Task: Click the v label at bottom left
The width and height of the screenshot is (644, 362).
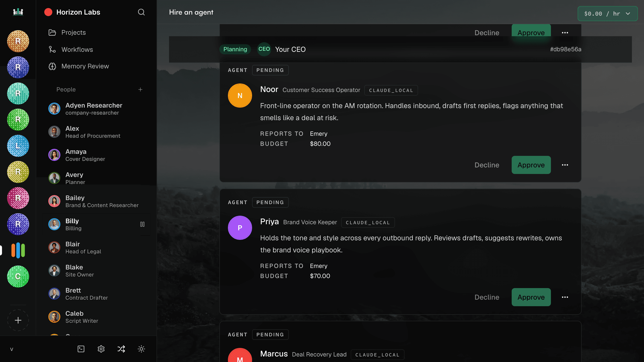Action: click(12, 349)
